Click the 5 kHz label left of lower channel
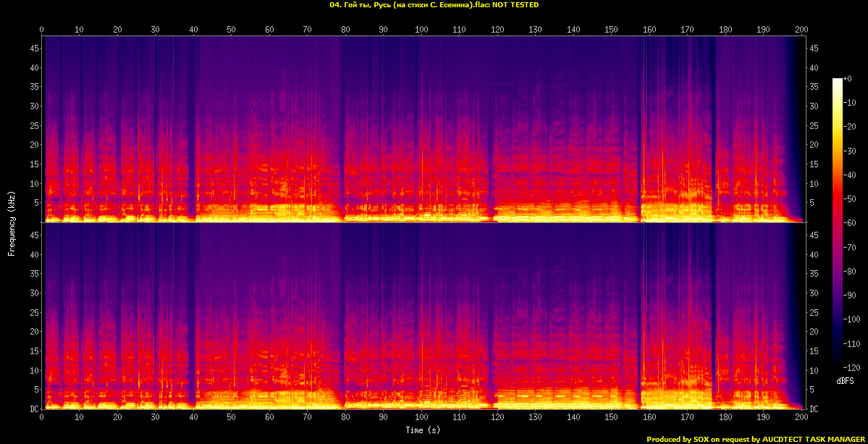868x444 pixels. (x=35, y=390)
